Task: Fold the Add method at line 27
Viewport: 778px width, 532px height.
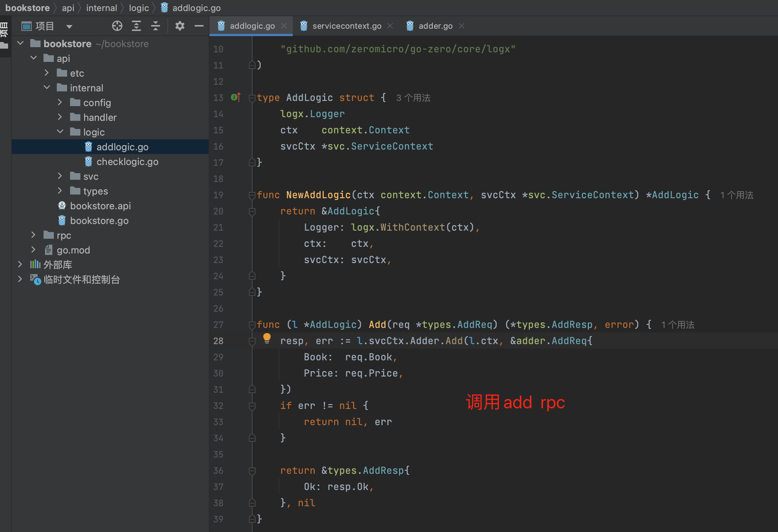Action: pos(252,325)
